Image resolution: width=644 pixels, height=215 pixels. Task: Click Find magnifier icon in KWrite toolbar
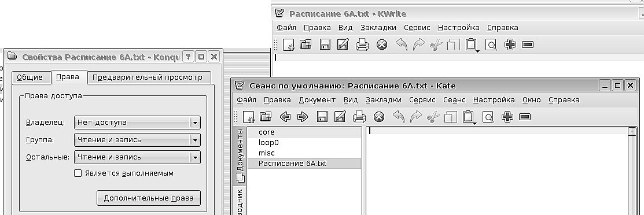pyautogui.click(x=491, y=45)
